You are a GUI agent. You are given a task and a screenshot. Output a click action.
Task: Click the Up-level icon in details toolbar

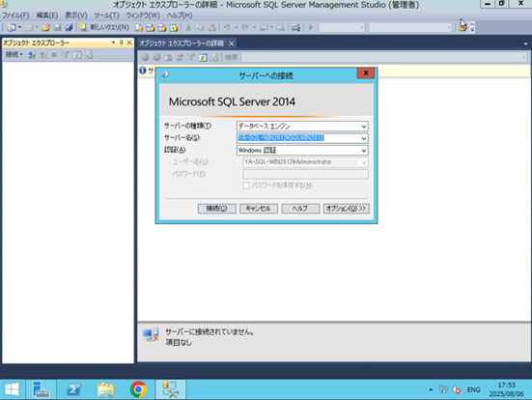(x=168, y=58)
